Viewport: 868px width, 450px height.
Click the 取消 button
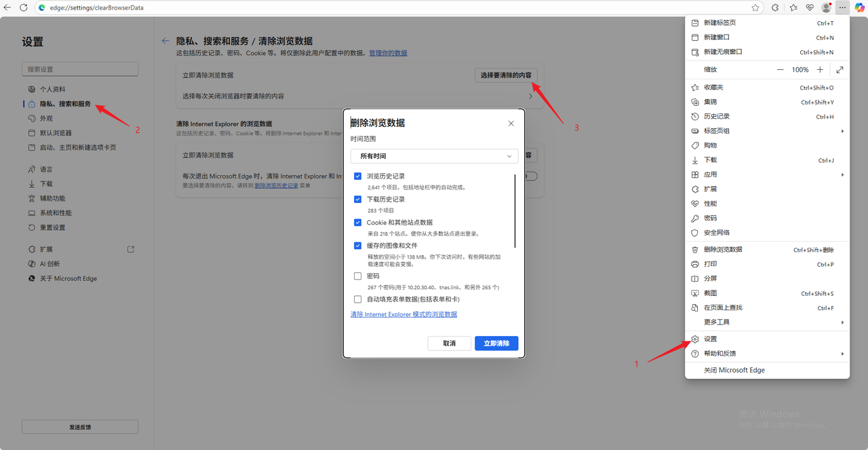point(449,343)
